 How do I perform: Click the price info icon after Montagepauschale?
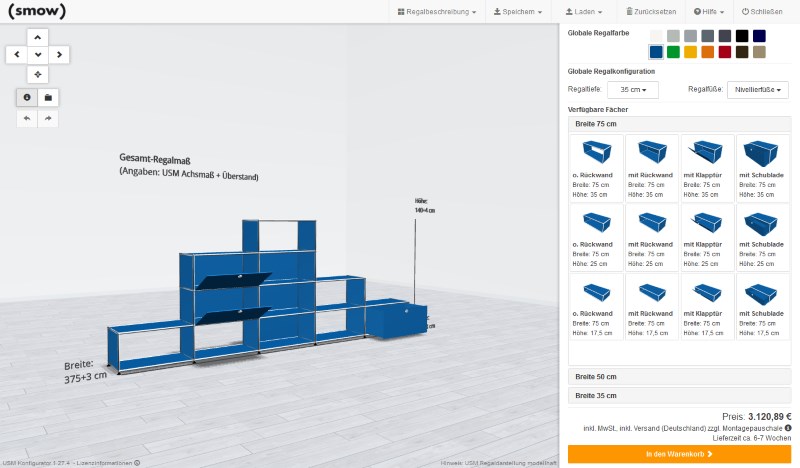click(788, 428)
